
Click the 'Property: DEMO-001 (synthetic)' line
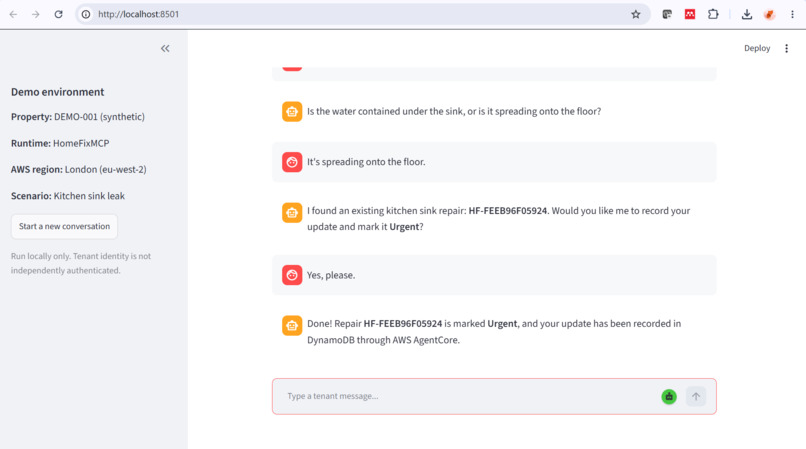(78, 117)
